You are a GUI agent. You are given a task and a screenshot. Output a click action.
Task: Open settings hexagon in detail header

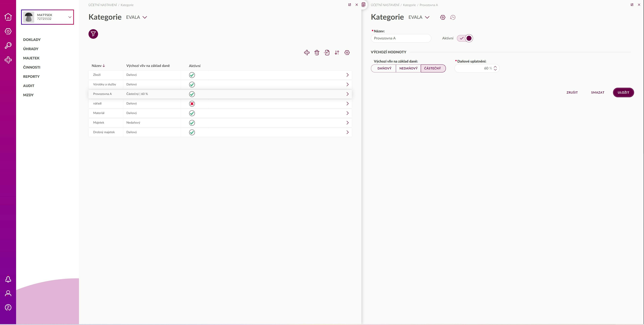[443, 17]
